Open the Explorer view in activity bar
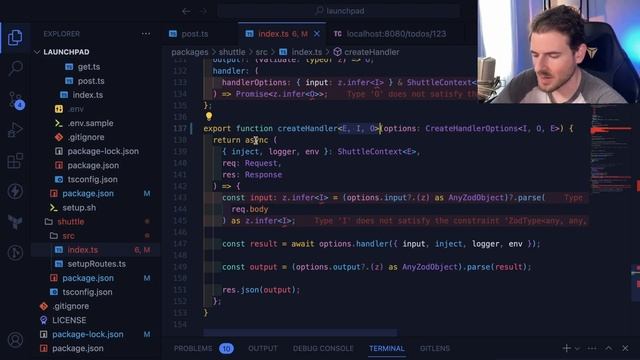Screen dimensions: 640x360 [x=15, y=37]
